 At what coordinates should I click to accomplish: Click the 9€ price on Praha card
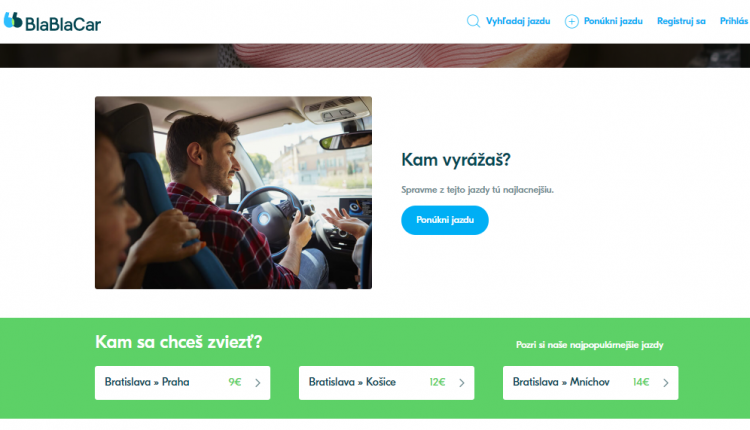tap(235, 382)
